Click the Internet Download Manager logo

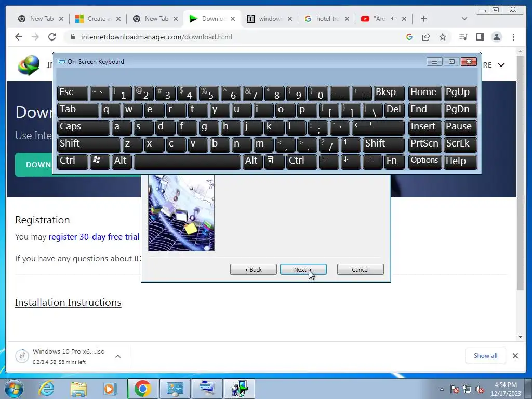tap(29, 65)
